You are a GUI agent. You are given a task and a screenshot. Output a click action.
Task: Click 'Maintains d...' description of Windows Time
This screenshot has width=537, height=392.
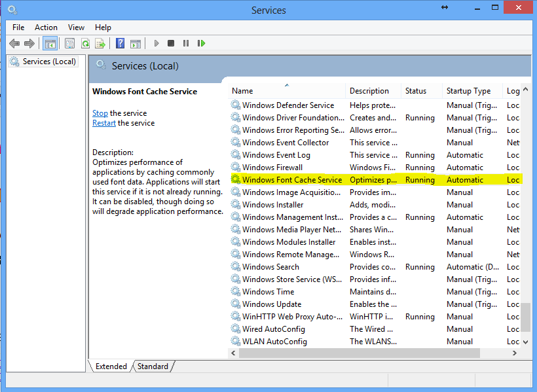(x=373, y=292)
